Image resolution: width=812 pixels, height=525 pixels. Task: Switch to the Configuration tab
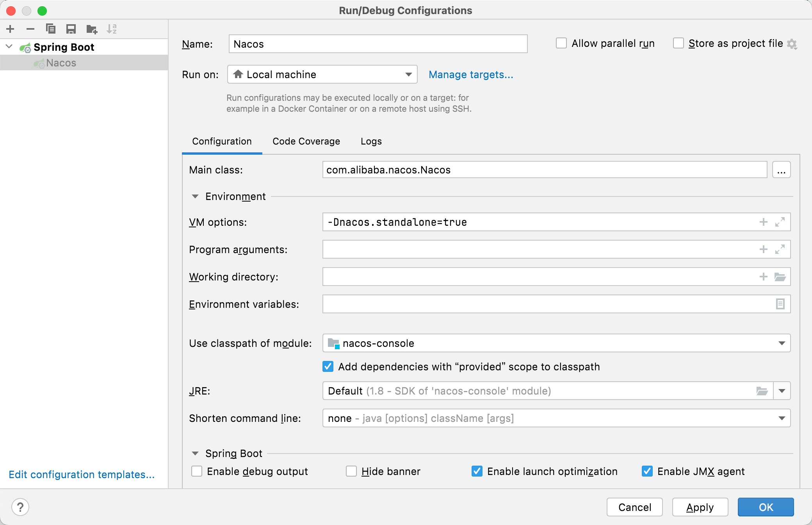[x=222, y=141]
